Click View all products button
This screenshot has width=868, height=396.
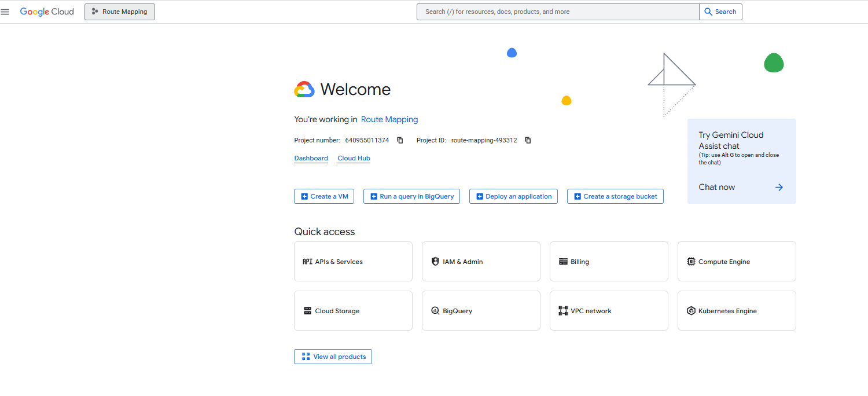pos(333,357)
